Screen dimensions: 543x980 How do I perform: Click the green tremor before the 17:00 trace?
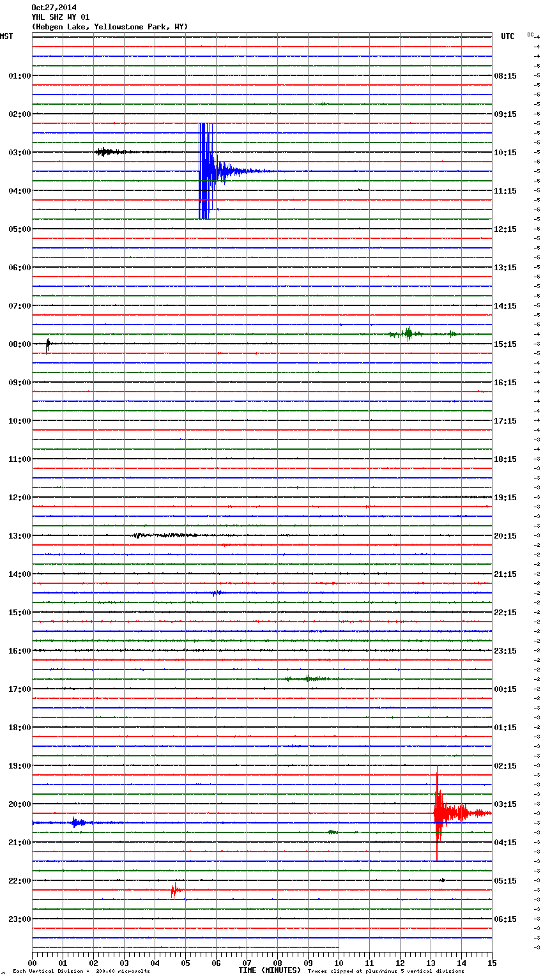pyautogui.click(x=309, y=678)
